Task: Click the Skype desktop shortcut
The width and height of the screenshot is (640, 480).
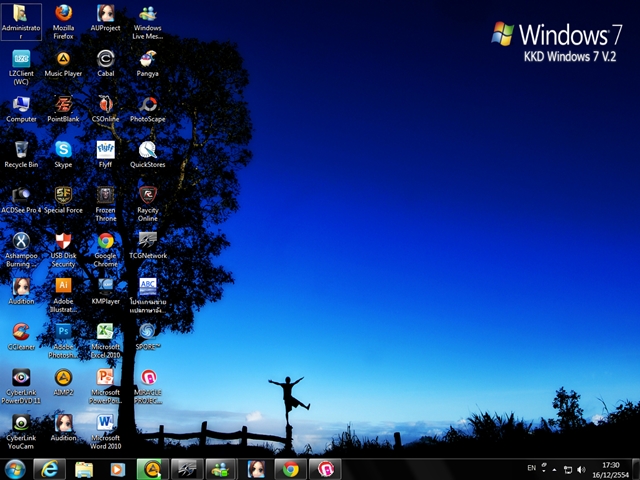Action: [63, 155]
